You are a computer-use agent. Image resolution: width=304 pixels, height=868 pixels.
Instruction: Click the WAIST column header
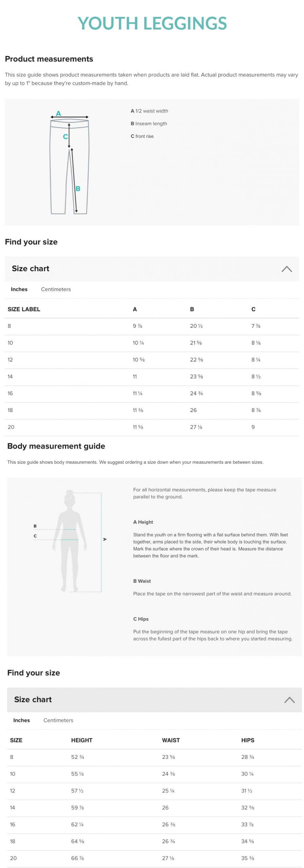click(x=171, y=740)
